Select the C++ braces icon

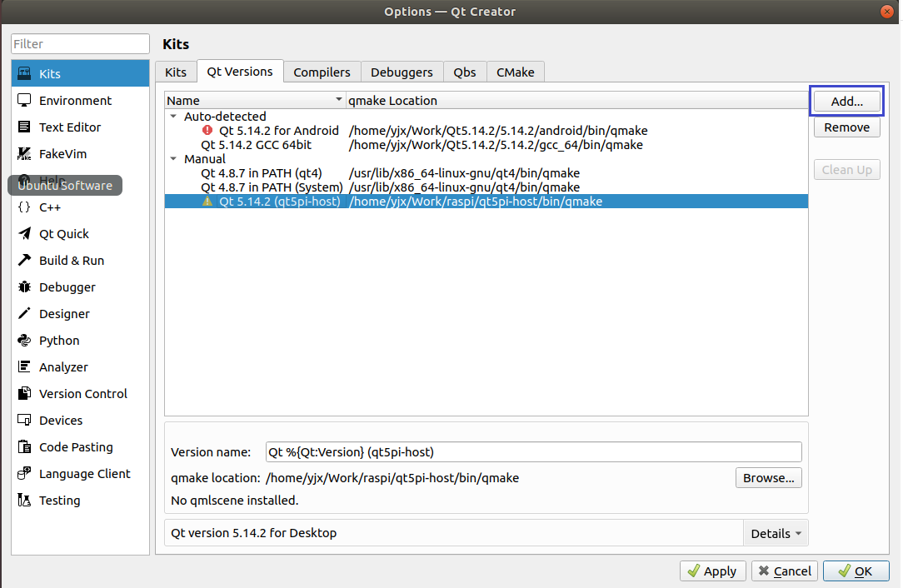pos(24,207)
